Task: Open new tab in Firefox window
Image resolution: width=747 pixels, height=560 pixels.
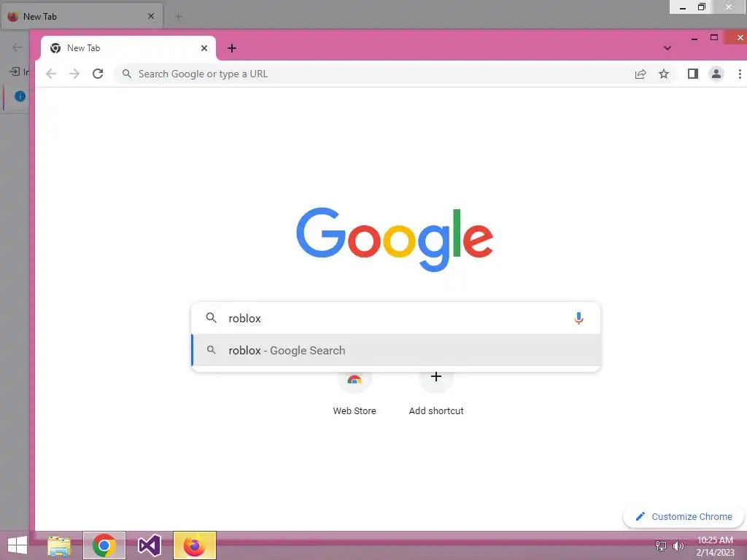Action: (179, 17)
